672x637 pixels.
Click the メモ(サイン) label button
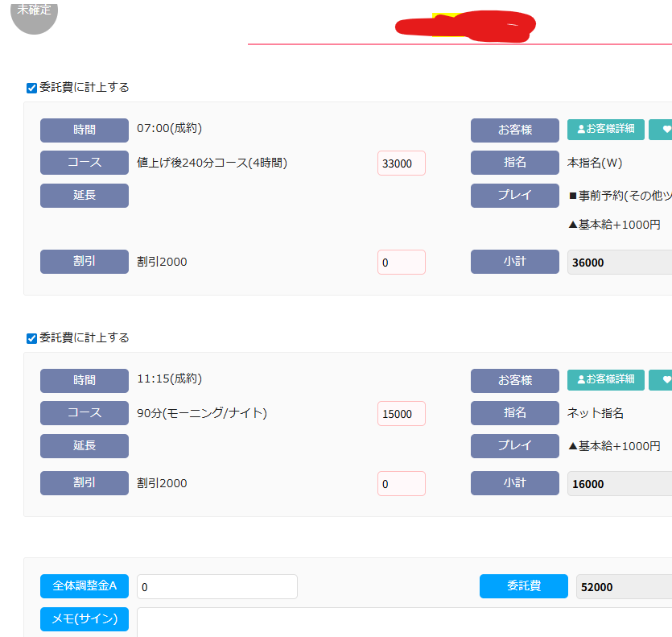85,619
